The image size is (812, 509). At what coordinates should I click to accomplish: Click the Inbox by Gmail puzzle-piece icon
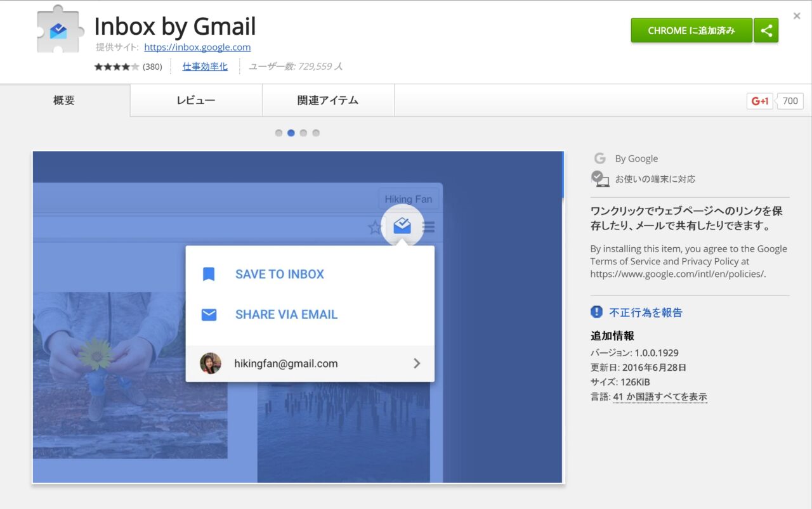(58, 30)
